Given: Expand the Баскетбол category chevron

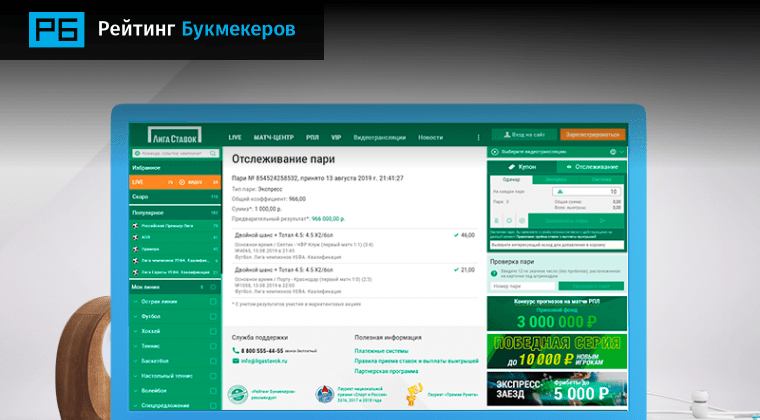Looking at the screenshot, I should [135, 362].
